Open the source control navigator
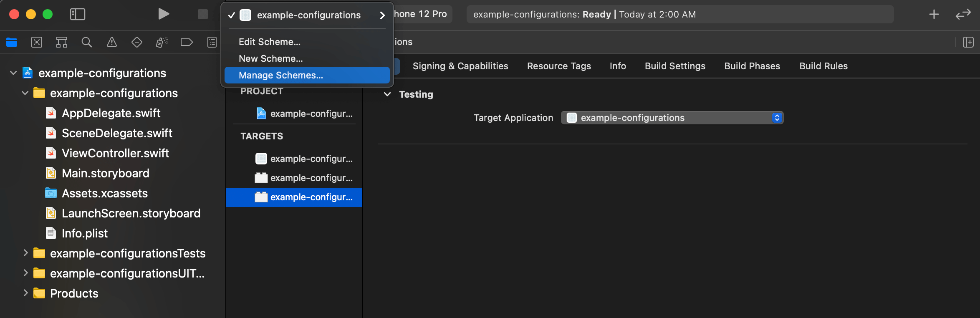The width and height of the screenshot is (980, 318). 37,42
